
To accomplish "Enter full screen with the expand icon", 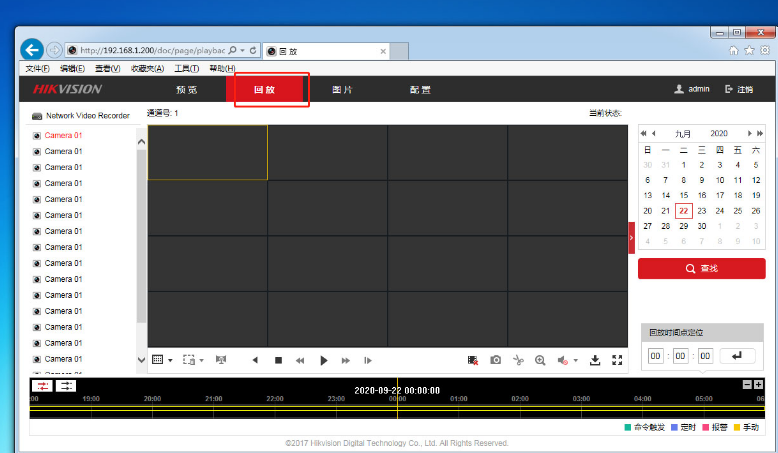I will (617, 360).
